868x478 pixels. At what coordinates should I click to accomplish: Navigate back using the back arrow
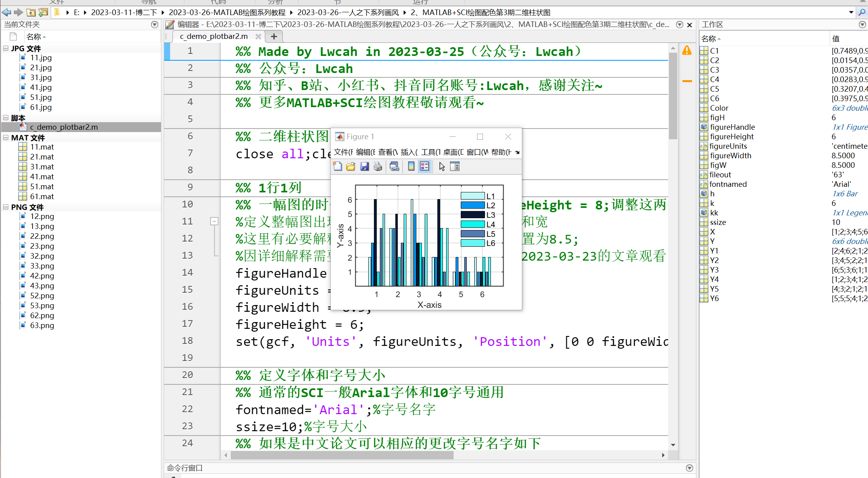coord(6,12)
